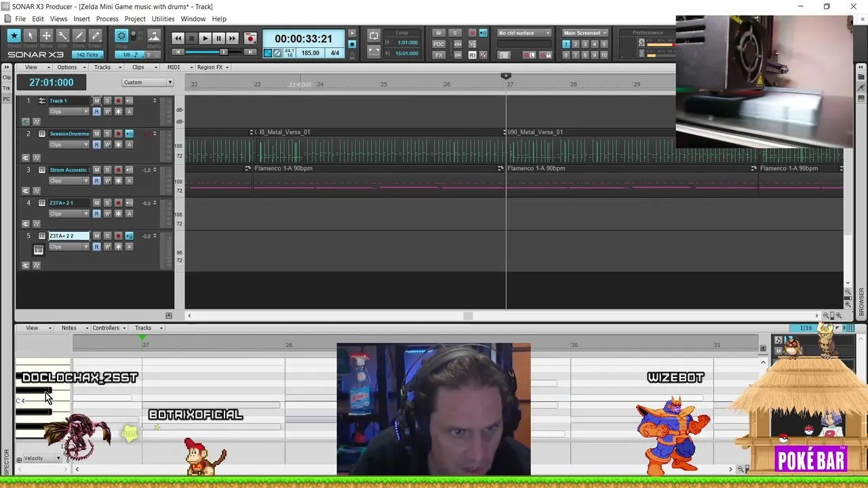Pause the transport

click(218, 39)
